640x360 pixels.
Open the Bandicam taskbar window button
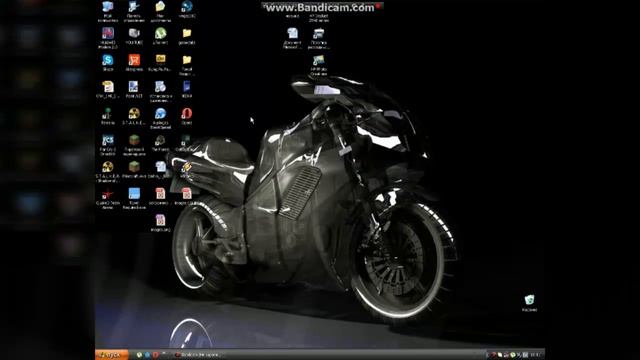point(197,355)
